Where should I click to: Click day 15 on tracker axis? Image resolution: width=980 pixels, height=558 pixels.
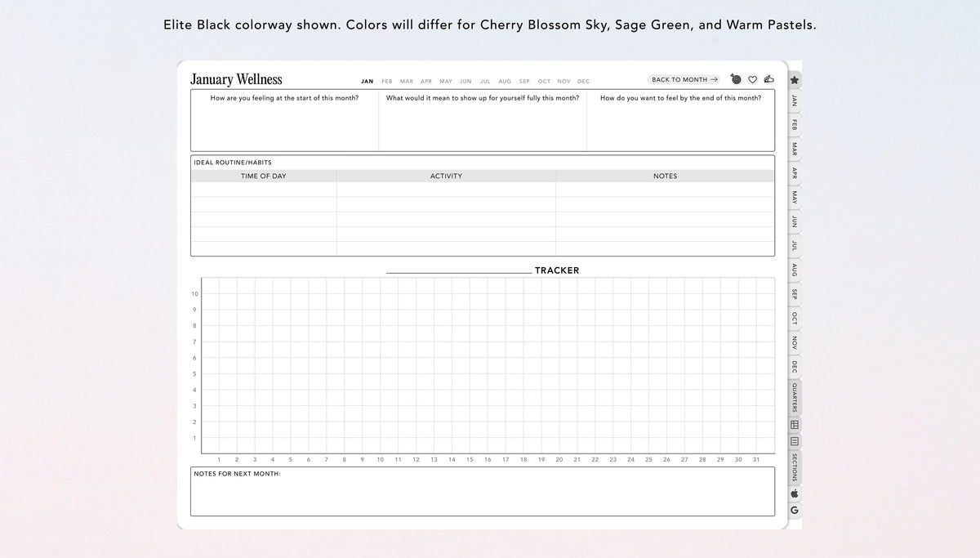470,460
